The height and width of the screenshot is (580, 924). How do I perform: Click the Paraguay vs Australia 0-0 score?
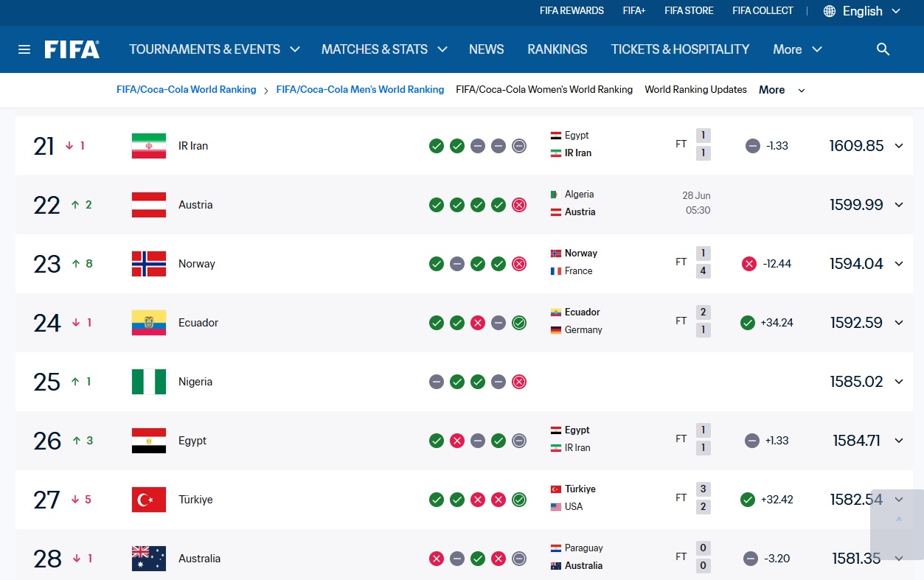pos(704,557)
